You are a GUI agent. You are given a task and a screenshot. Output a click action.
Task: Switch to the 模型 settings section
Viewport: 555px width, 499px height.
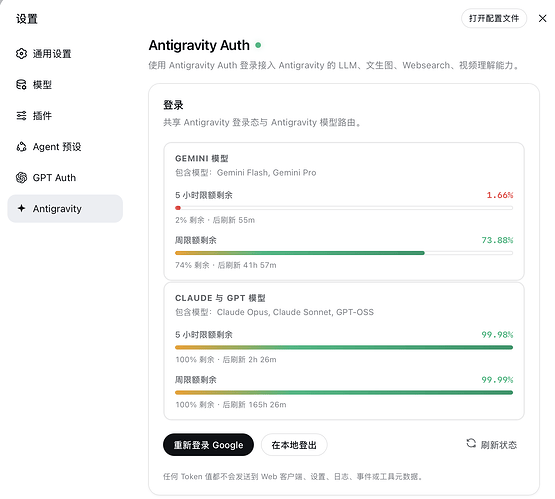pos(65,85)
